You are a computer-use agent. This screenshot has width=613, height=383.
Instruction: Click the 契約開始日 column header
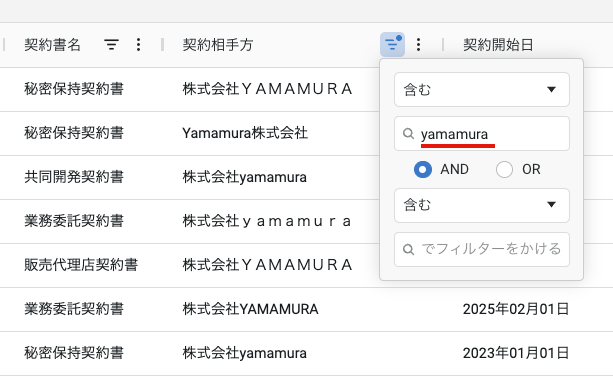tap(498, 45)
